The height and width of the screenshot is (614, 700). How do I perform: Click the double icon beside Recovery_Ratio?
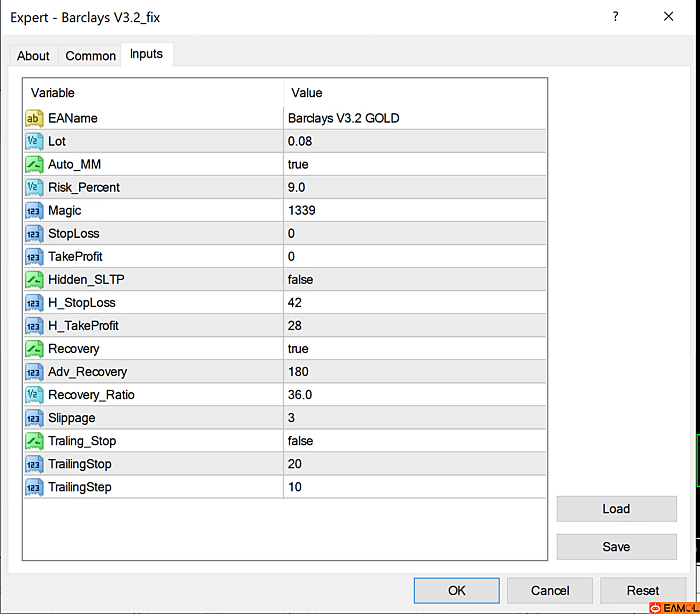coord(34,395)
